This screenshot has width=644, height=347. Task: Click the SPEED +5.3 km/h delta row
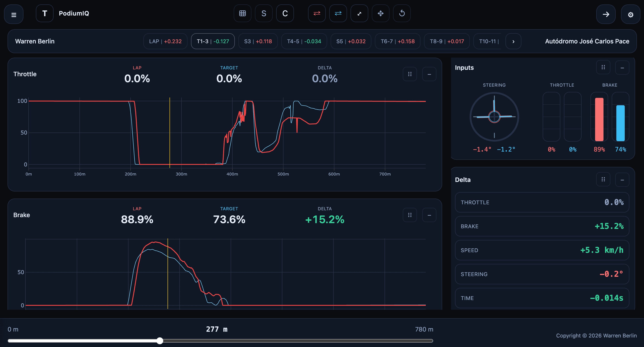[542, 250]
